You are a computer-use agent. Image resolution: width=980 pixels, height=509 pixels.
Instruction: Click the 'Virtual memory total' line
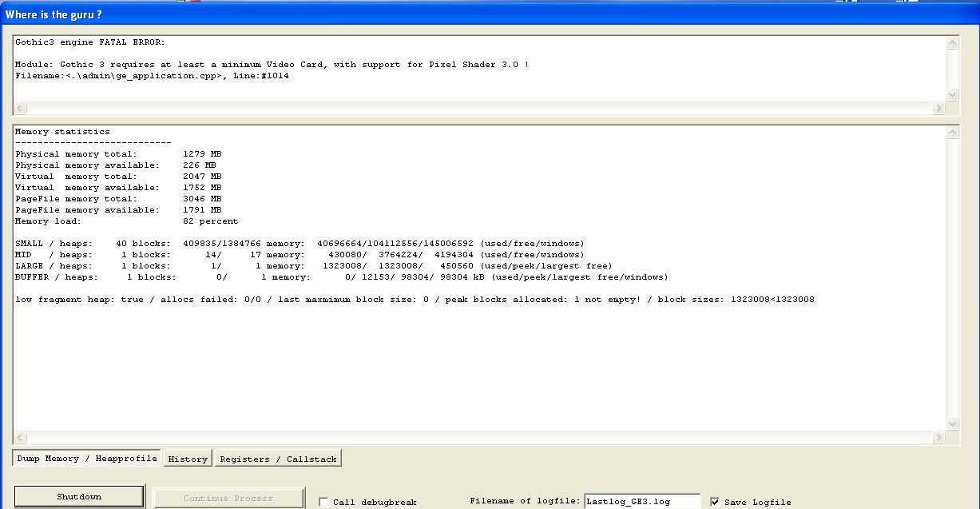point(118,177)
